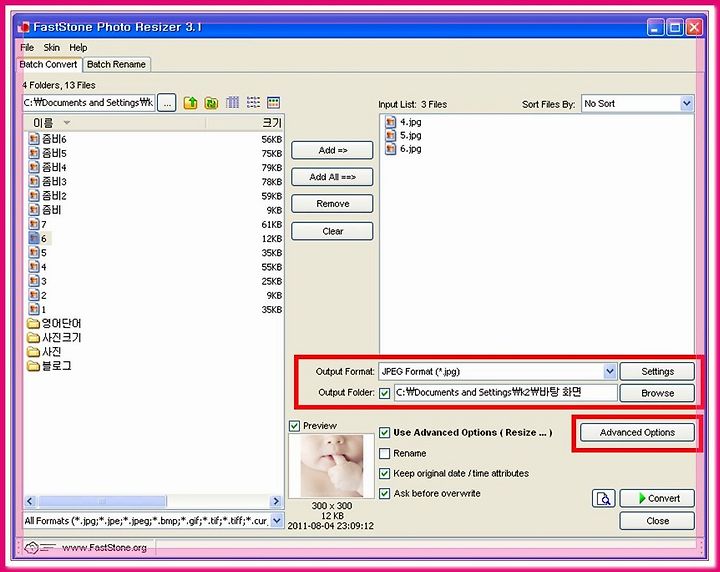This screenshot has height=572, width=720.
Task: Click the conversion preview magnifier icon
Action: [603, 498]
